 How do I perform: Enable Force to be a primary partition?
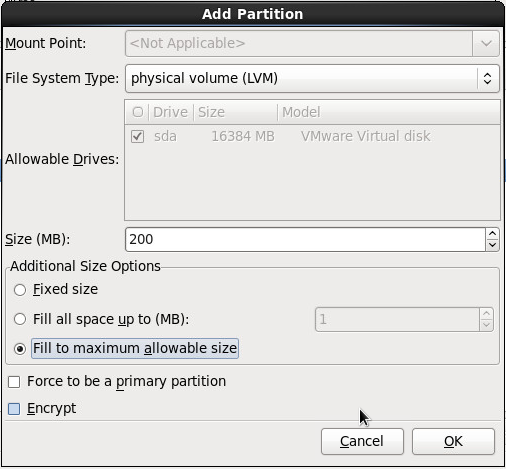tap(14, 382)
